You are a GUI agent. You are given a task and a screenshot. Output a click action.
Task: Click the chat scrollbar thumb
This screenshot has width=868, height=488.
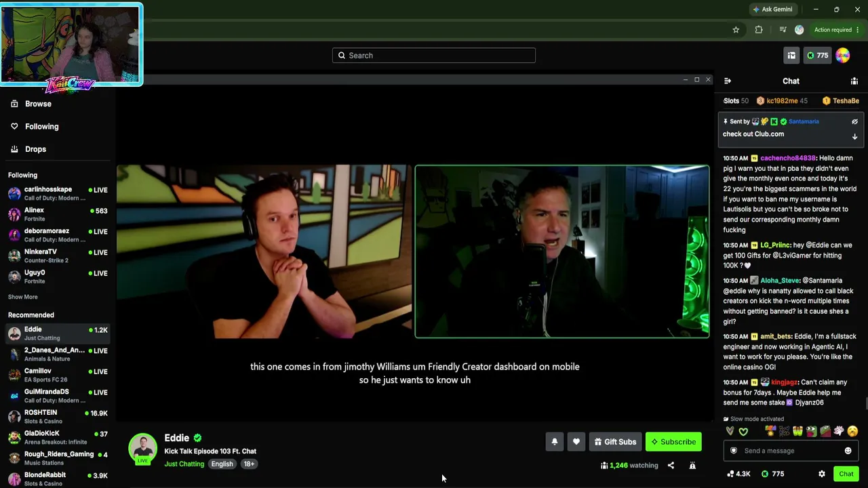coord(865,404)
